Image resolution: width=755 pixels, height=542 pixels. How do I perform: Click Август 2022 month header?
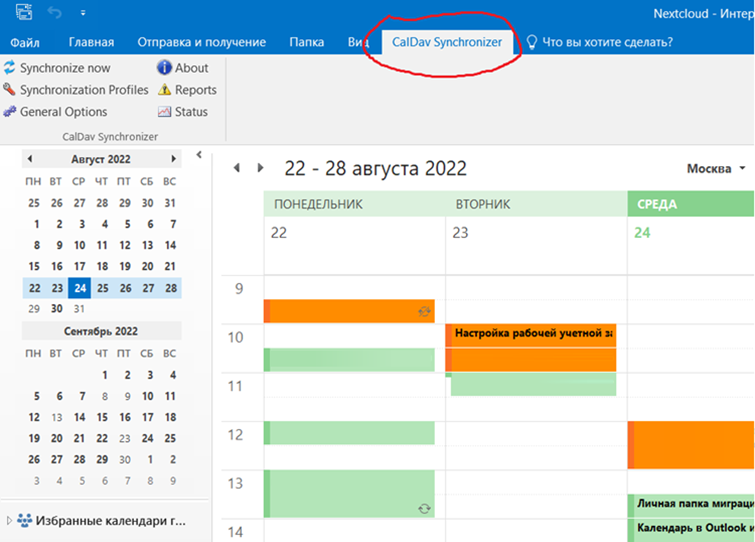(101, 159)
